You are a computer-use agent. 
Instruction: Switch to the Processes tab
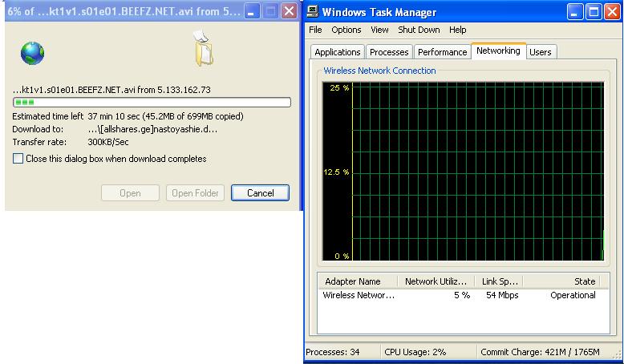(389, 52)
